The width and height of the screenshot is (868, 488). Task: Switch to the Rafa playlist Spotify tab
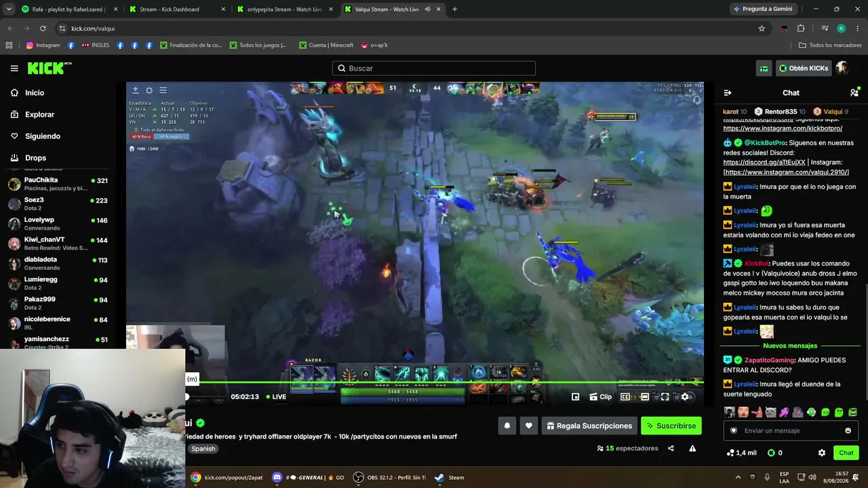68,9
